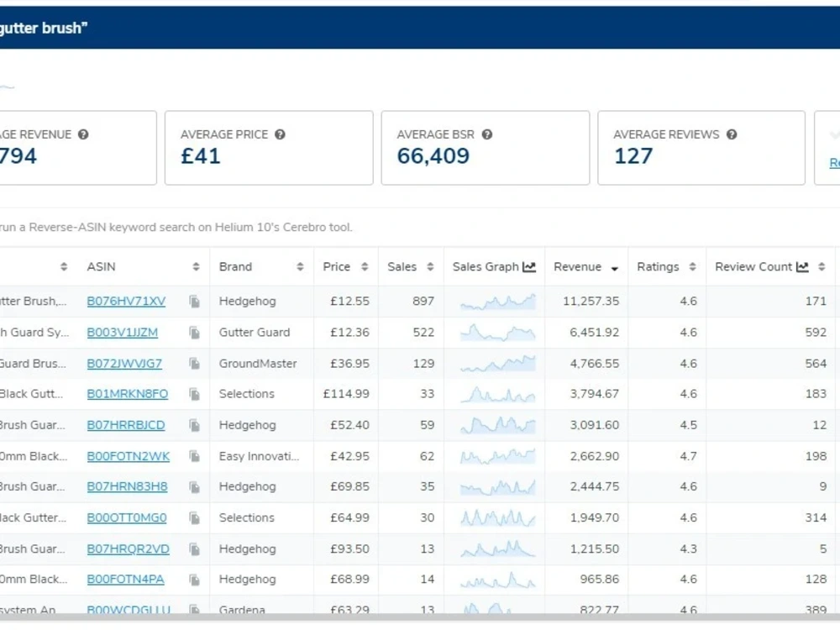The height and width of the screenshot is (630, 840).
Task: Copy ASIN B07HRQR2VD with copy icon
Action: [x=195, y=549]
